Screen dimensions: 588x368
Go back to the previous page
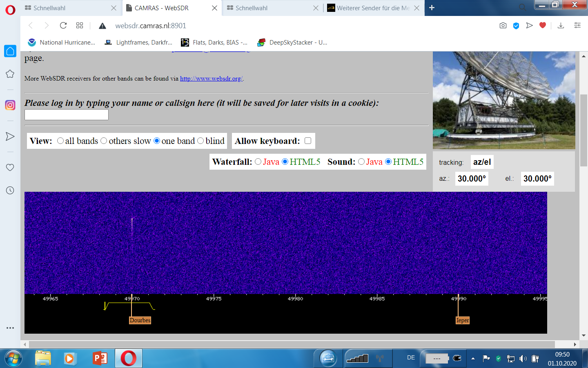pyautogui.click(x=31, y=26)
